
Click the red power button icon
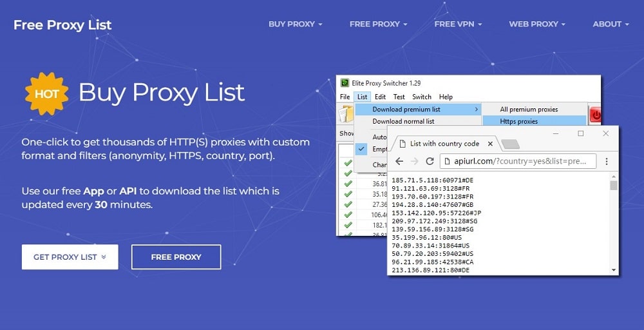[x=596, y=115]
